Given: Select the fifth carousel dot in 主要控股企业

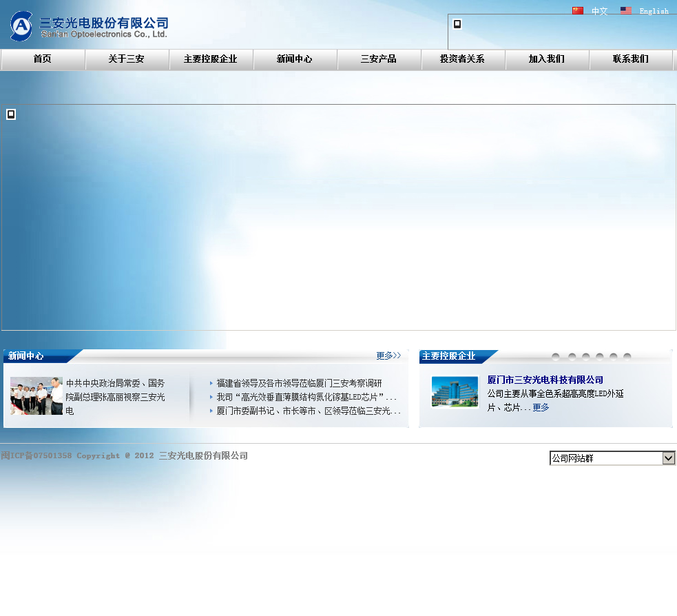Looking at the screenshot, I should click(x=614, y=356).
